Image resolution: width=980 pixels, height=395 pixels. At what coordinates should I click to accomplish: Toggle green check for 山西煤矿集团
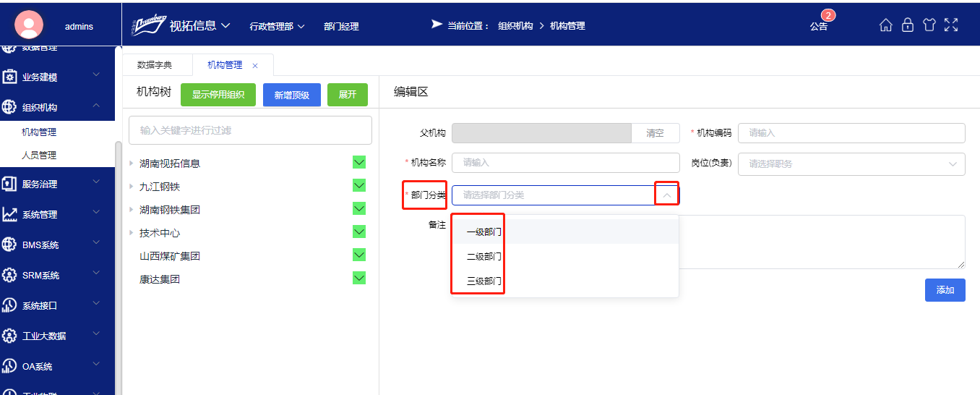coord(359,255)
